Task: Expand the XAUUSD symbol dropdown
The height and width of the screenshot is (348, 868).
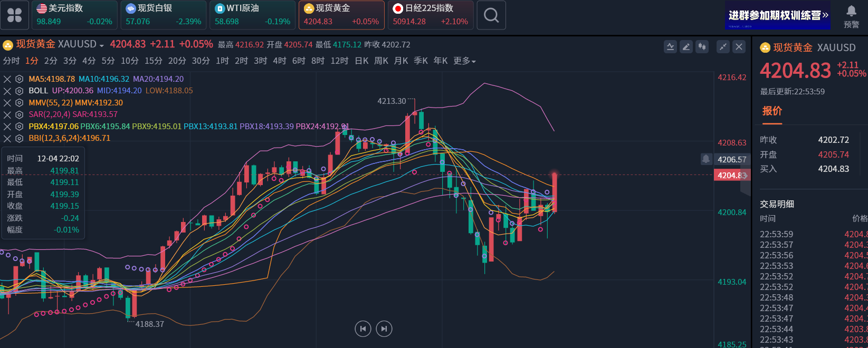Action: [101, 45]
